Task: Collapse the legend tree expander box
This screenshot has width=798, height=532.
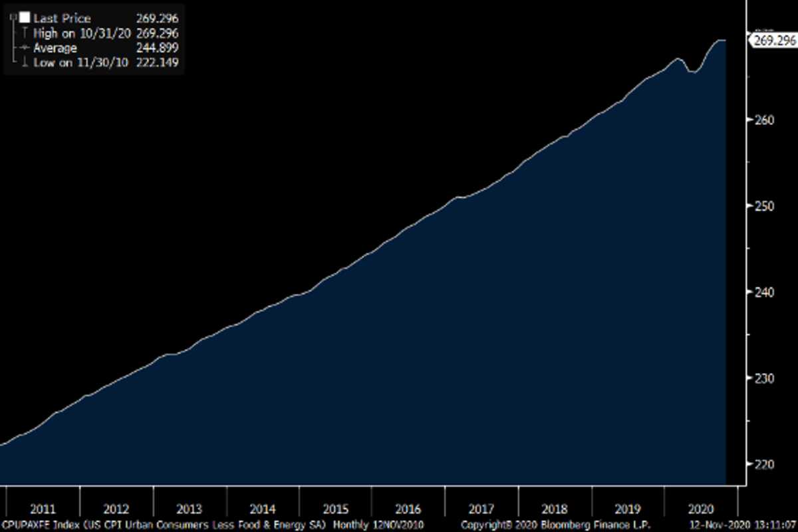Action: 15,19
